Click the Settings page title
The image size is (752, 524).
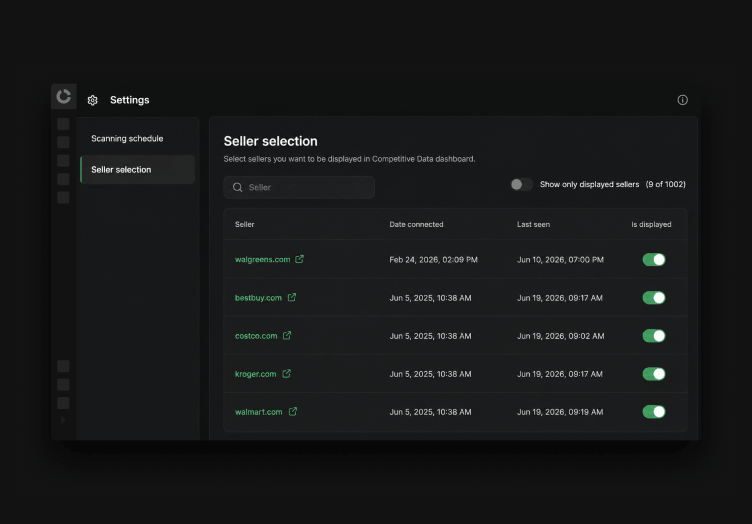point(129,100)
